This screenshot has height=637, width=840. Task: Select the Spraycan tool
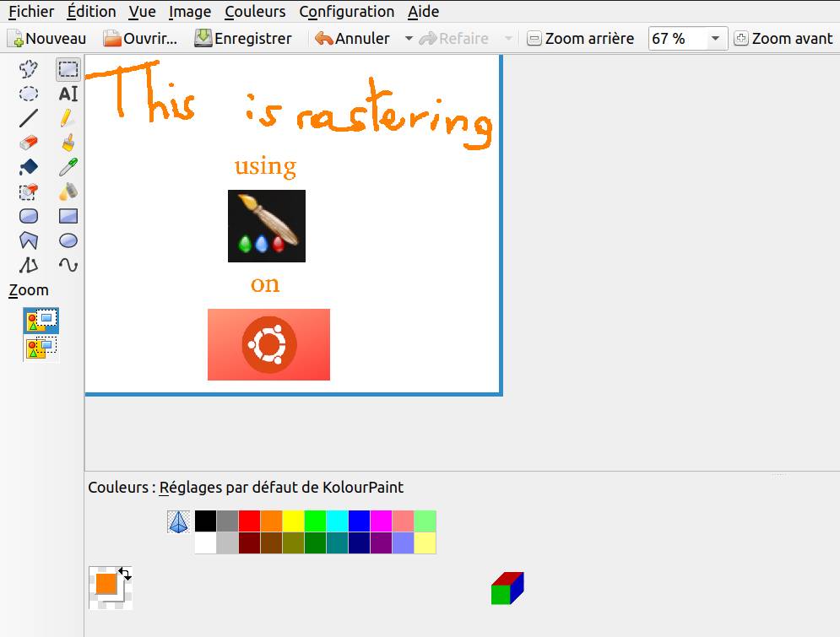(68, 192)
